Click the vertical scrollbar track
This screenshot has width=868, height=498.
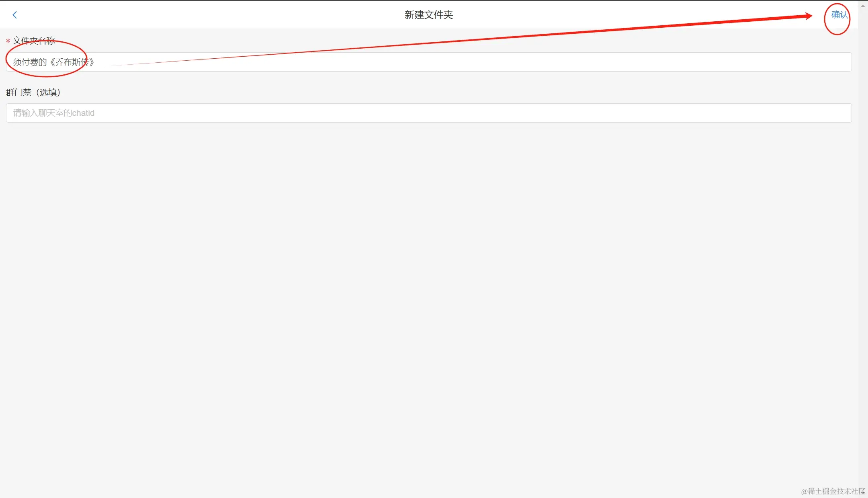point(863,249)
